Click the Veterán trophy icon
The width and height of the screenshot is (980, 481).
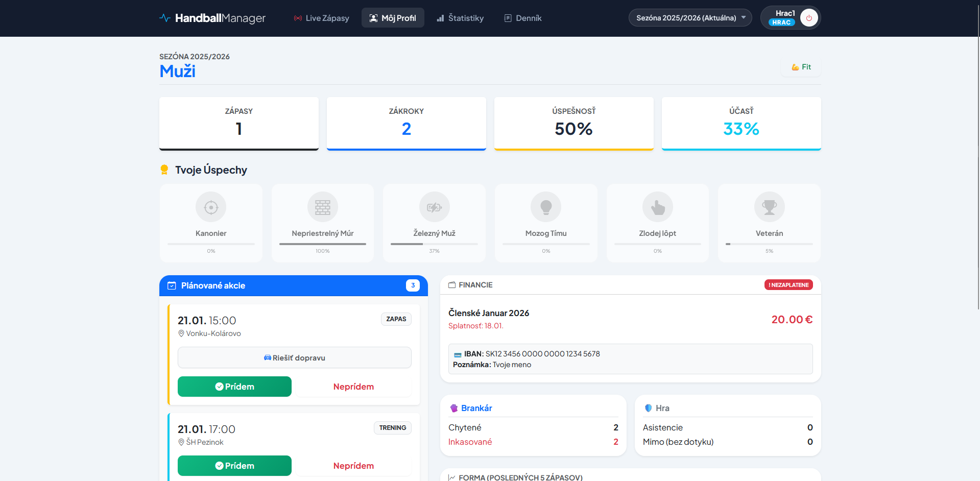click(769, 207)
